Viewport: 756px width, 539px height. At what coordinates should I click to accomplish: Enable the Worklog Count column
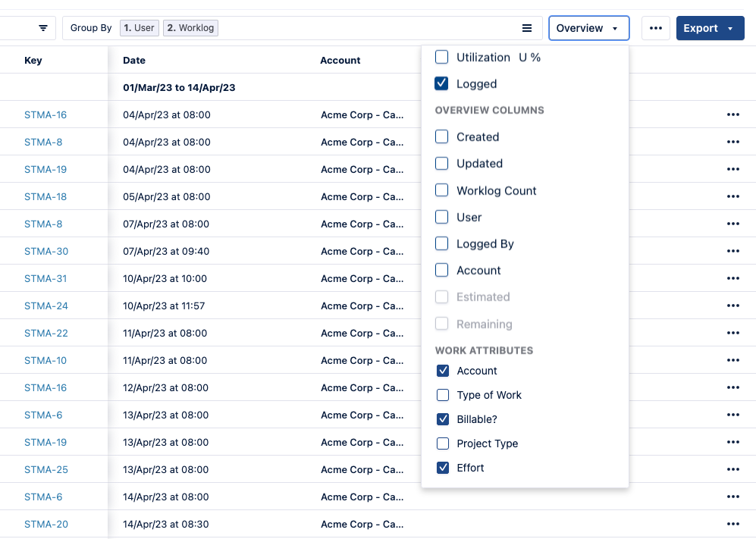tap(442, 191)
